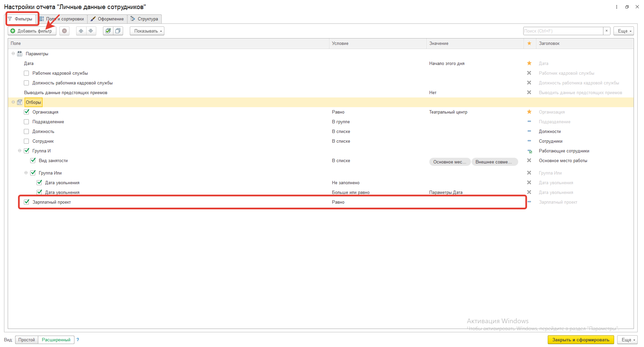Move the selected filter down with arrow icon

[x=91, y=31]
